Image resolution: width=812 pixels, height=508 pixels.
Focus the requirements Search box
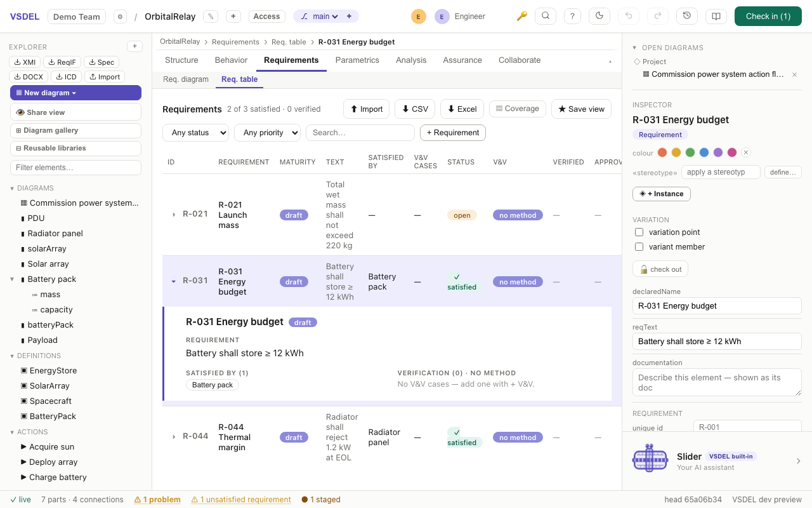[360, 133]
